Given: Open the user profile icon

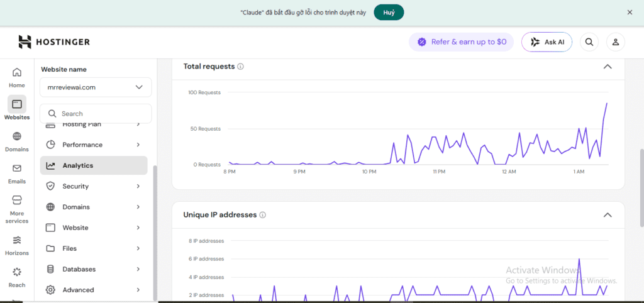Looking at the screenshot, I should (615, 42).
